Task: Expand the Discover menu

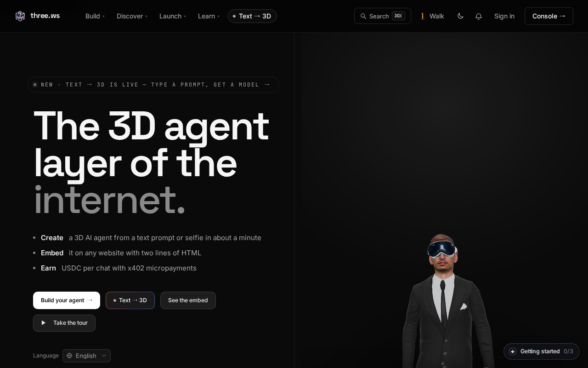Action: (x=132, y=16)
